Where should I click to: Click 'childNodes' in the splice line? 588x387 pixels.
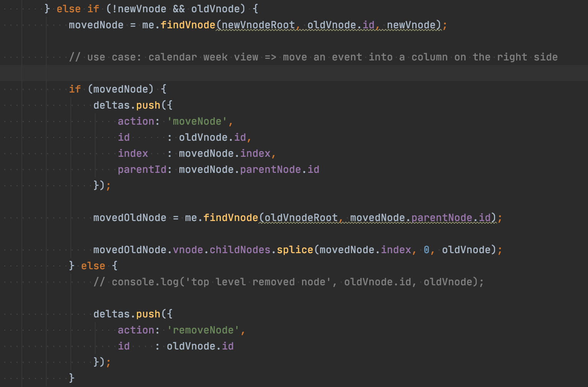click(x=240, y=250)
